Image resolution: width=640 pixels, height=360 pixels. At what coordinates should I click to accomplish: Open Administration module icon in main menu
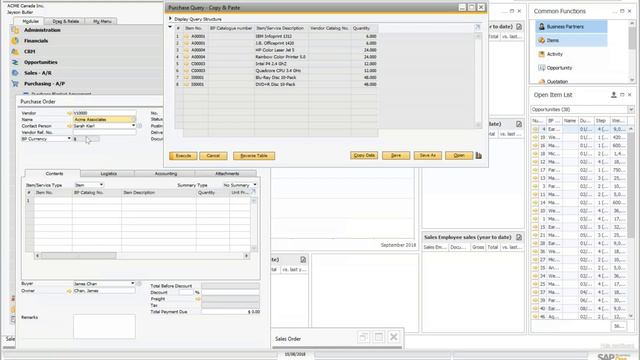click(15, 30)
